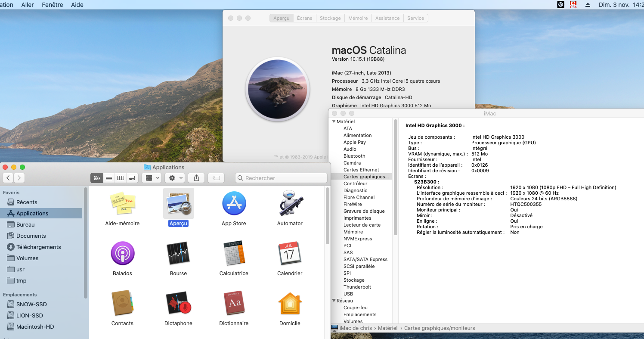
Task: Open the Dictaphone app icon
Action: tap(178, 303)
